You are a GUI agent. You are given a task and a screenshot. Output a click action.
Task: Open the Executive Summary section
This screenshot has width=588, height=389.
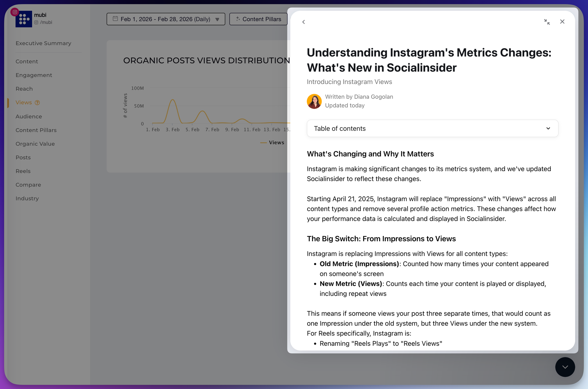click(x=43, y=43)
